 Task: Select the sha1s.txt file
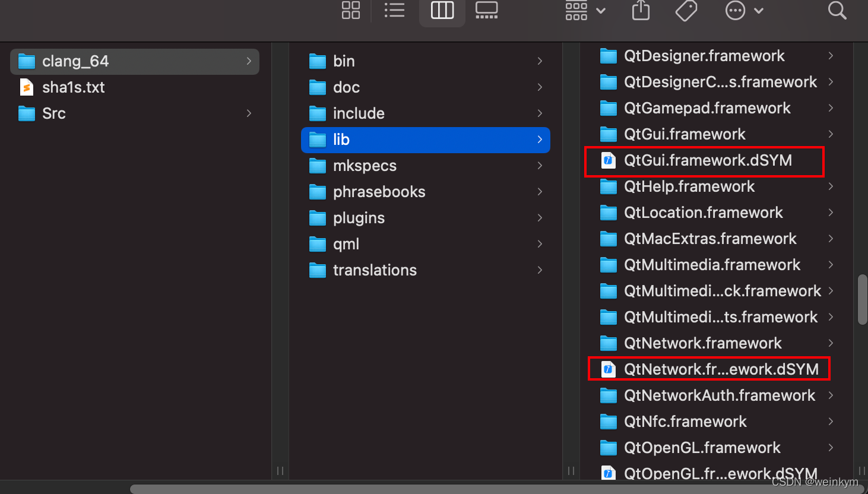click(135, 87)
